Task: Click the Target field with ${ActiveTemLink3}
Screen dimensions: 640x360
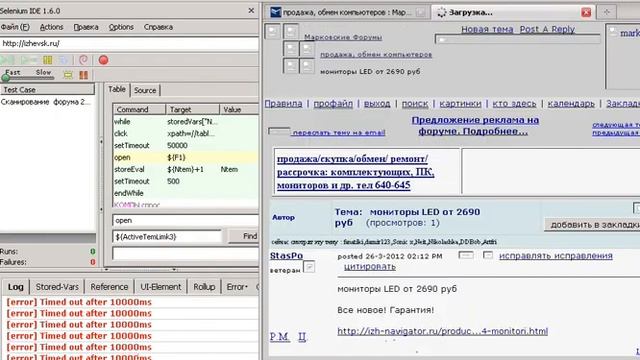Action: tap(167, 236)
